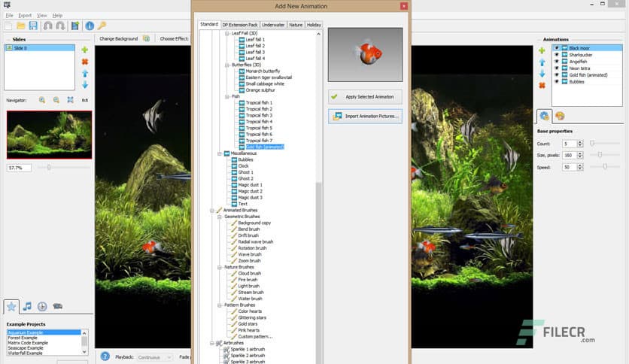The image size is (629, 364).
Task: Collapse the Miscellaneous tree node
Action: click(220, 153)
